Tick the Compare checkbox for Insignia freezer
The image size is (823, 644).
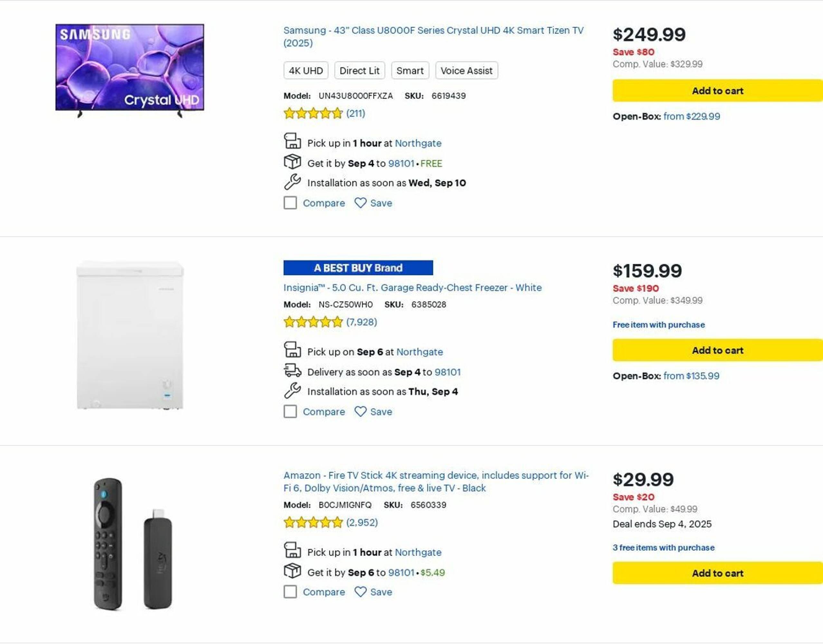(x=290, y=412)
